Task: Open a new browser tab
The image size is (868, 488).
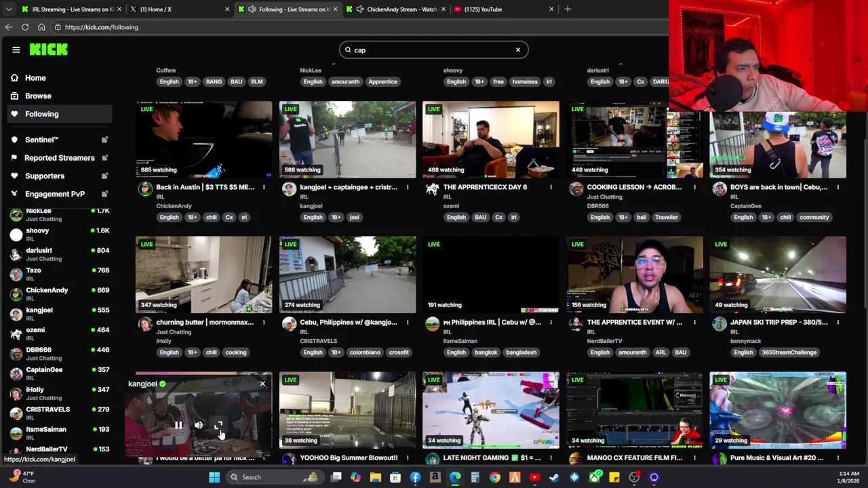Action: pyautogui.click(x=568, y=9)
